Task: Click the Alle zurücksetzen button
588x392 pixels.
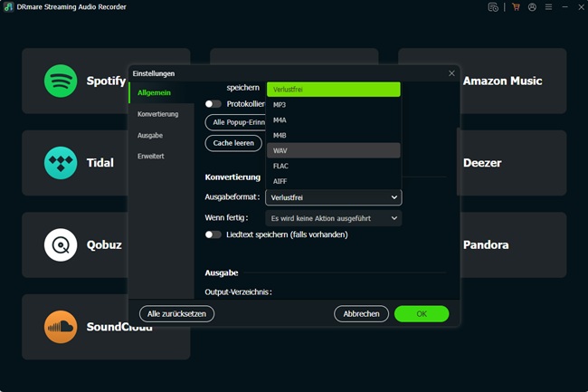Action: [x=176, y=314]
